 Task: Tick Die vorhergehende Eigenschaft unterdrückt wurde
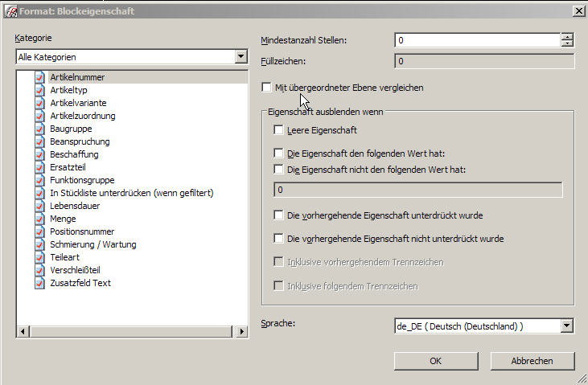(278, 215)
